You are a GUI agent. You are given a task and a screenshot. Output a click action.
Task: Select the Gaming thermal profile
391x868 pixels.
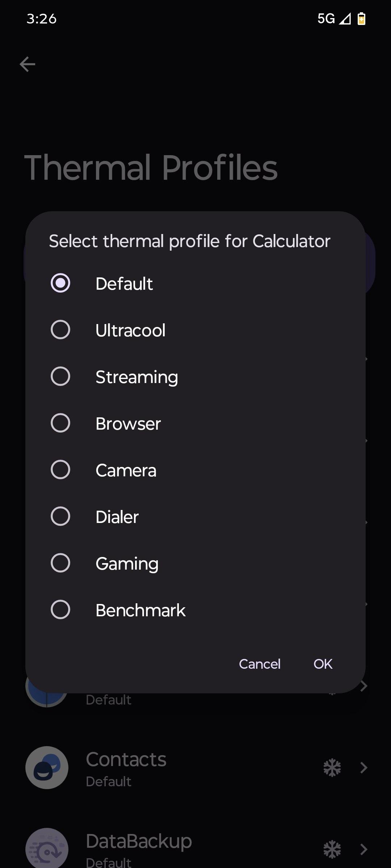[60, 563]
